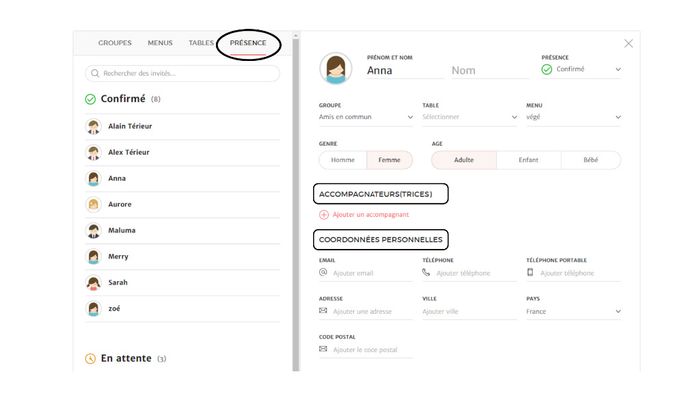Select Bébé age option
Viewport: 700px width, 393px height.
[591, 160]
